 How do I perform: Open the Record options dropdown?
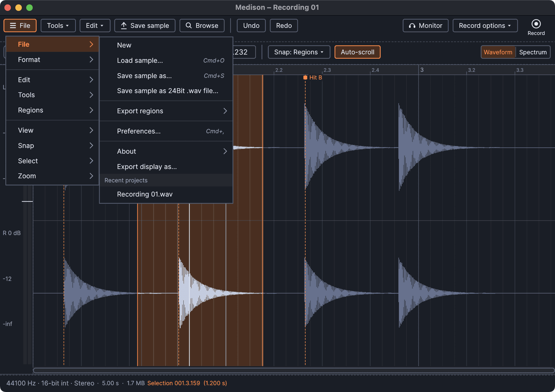click(485, 26)
